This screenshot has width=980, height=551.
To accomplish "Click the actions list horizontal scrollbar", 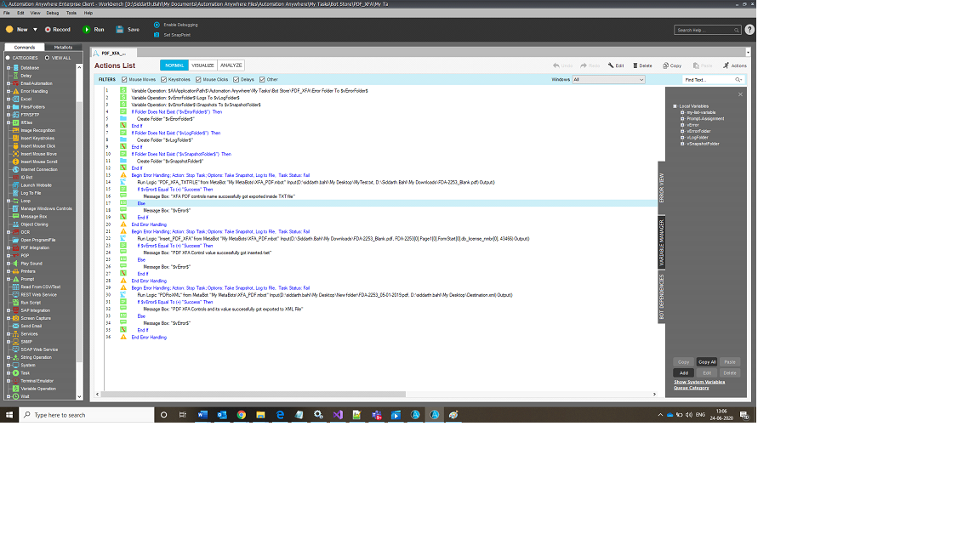I will coord(254,395).
